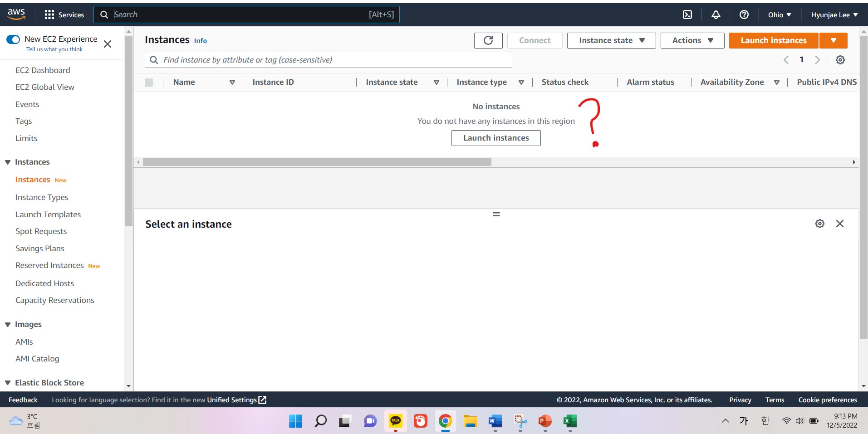Viewport: 868px width, 434px height.
Task: Open the help question mark icon
Action: [x=744, y=15]
